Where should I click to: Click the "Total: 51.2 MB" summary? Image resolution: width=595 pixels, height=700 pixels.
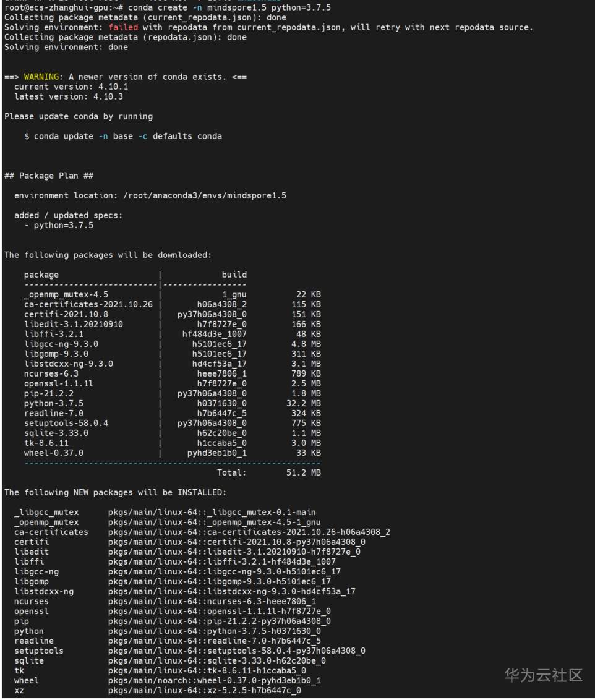pos(268,472)
